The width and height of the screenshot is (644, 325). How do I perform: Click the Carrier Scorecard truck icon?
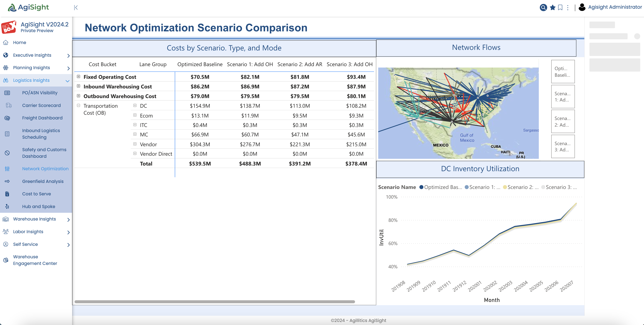[x=8, y=105]
